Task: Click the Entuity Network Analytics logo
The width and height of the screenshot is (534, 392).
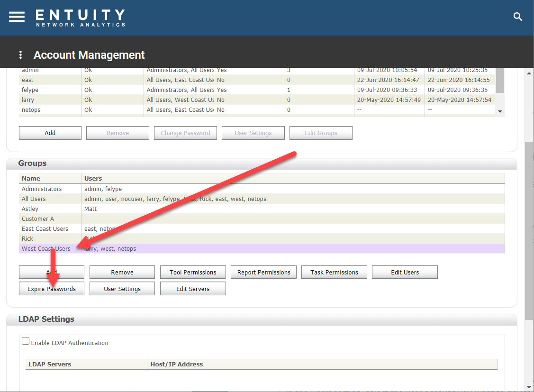Action: click(x=81, y=18)
